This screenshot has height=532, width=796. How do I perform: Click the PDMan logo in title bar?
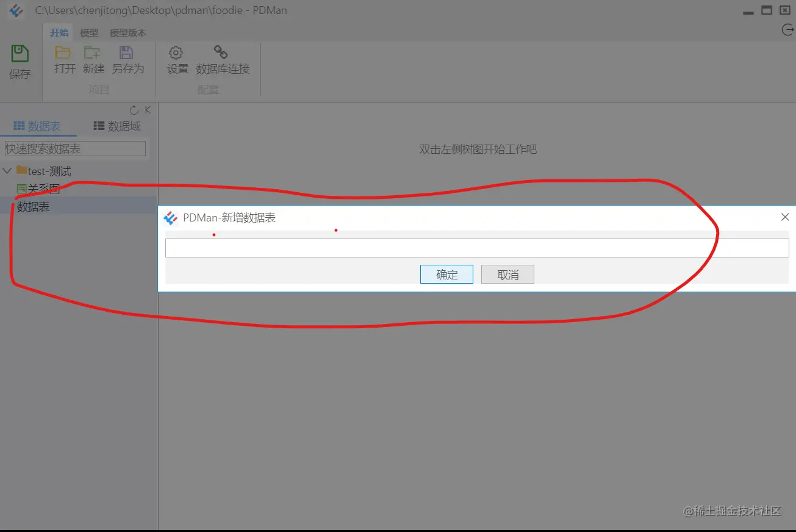coord(16,10)
